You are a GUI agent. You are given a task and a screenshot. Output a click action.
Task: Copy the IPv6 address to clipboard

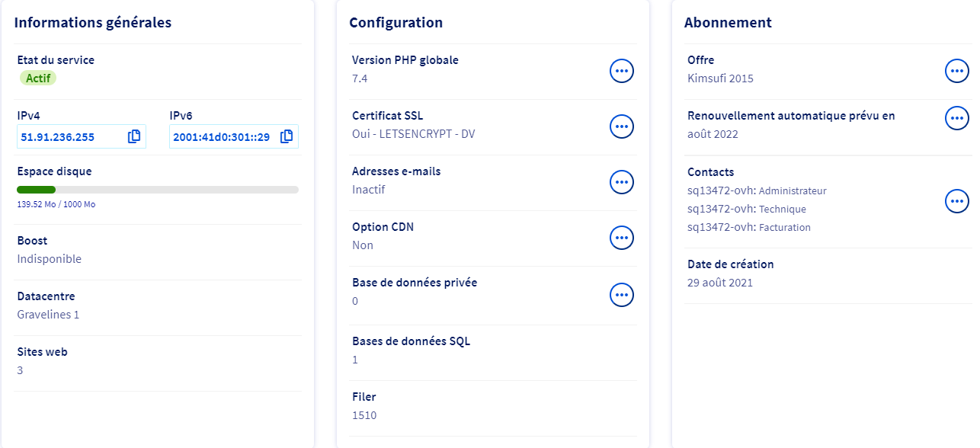[x=287, y=137]
